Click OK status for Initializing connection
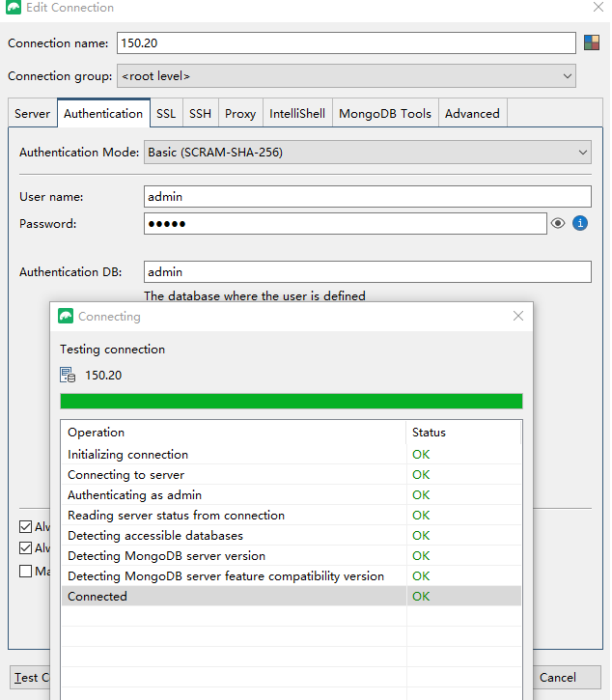 (x=421, y=455)
